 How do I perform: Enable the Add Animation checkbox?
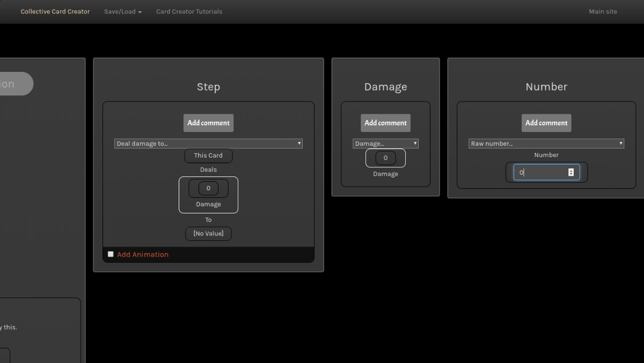tap(111, 254)
